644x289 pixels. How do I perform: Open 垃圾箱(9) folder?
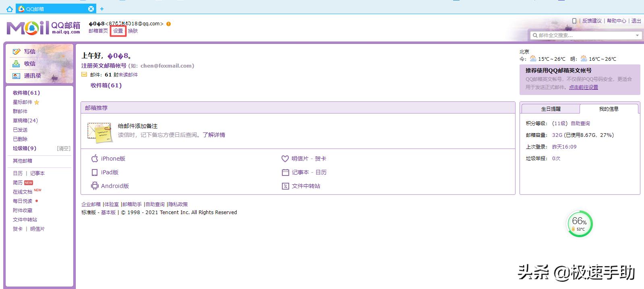[x=25, y=148]
